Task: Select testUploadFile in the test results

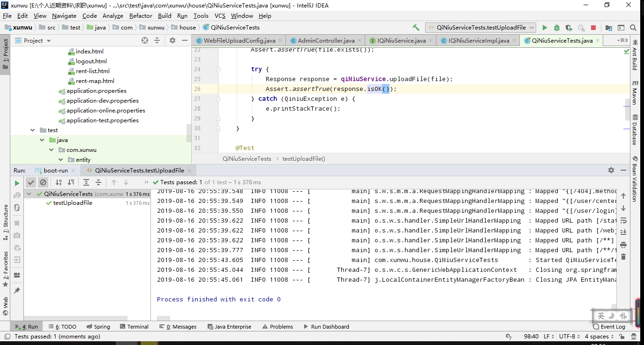Action: [x=73, y=203]
